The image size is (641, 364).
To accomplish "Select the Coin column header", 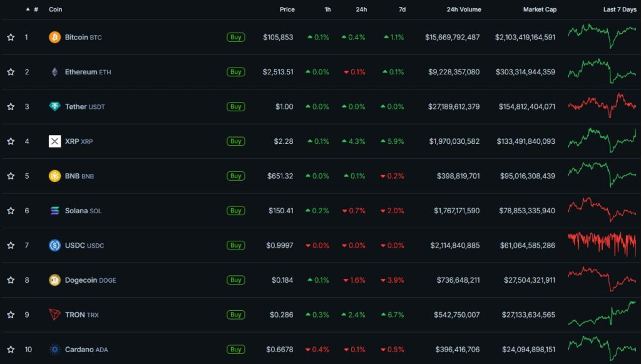I will pyautogui.click(x=56, y=9).
